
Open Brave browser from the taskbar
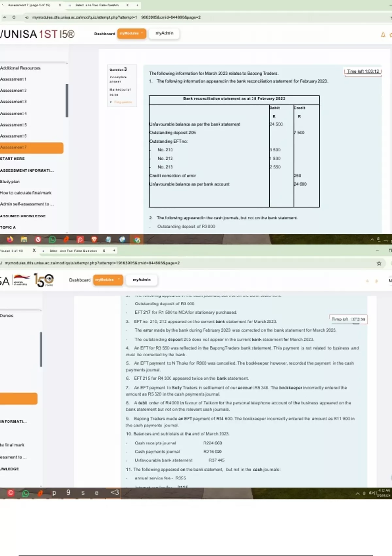(94, 239)
